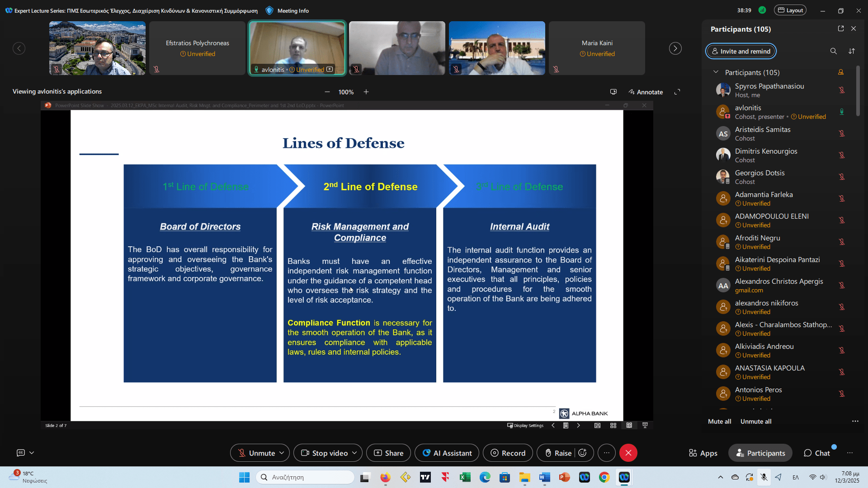Open the Apps panel
This screenshot has height=488, width=868.
703,453
